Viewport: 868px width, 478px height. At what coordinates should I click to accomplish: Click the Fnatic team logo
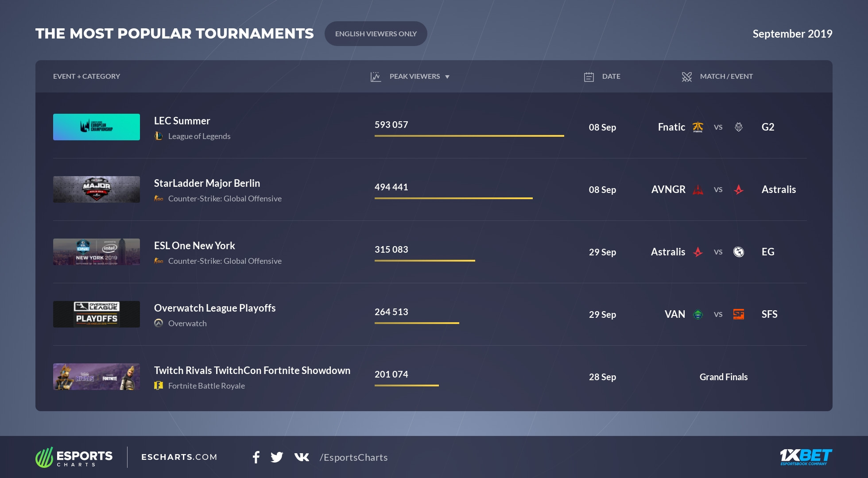pyautogui.click(x=698, y=127)
